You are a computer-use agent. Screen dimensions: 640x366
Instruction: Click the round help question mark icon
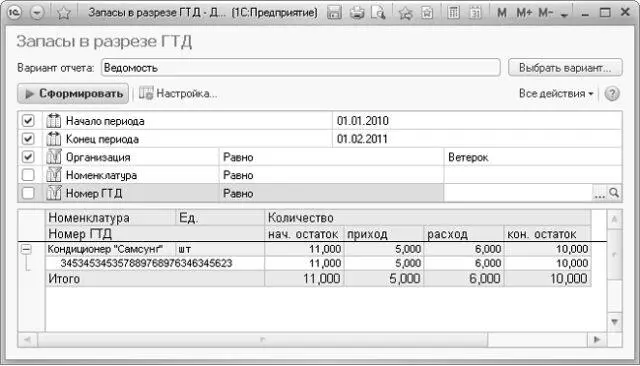pos(612,94)
